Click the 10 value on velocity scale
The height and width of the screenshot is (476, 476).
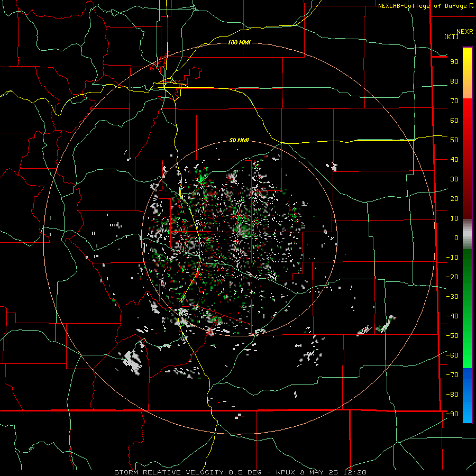(x=454, y=218)
